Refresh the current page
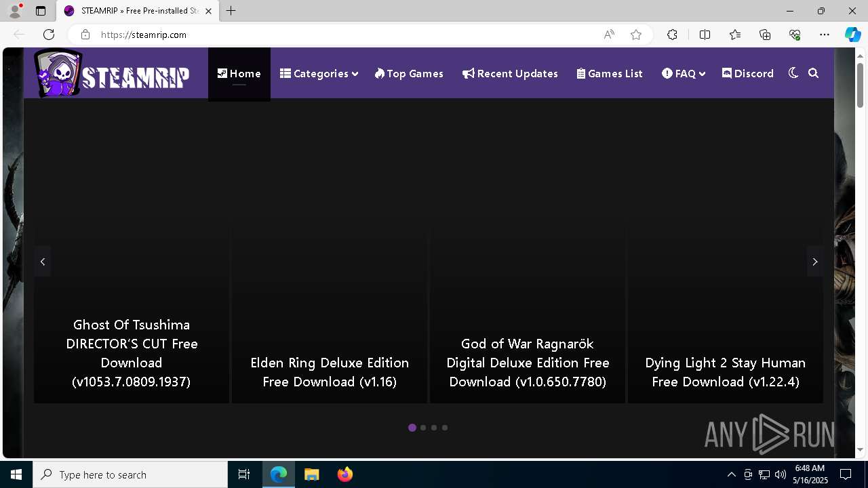This screenshot has width=868, height=488. [x=49, y=35]
